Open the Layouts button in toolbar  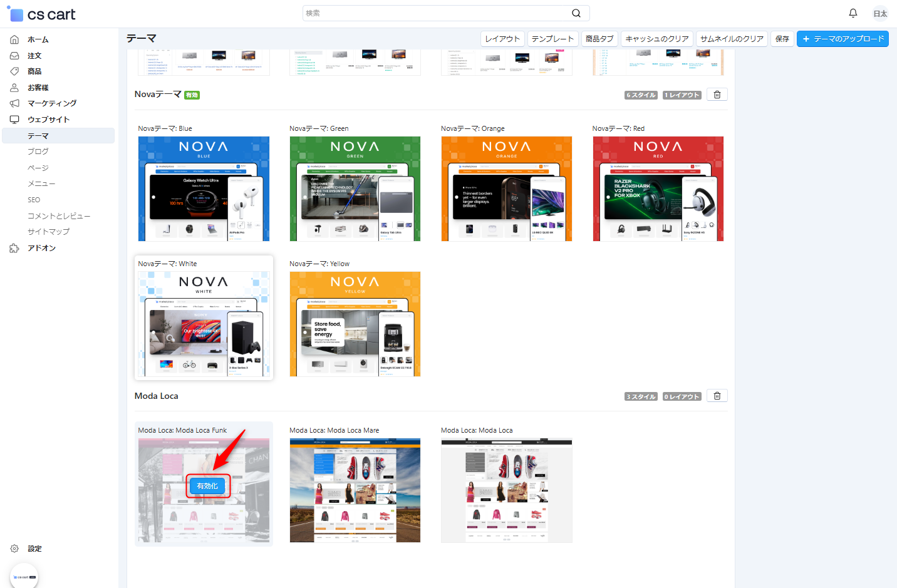(502, 39)
